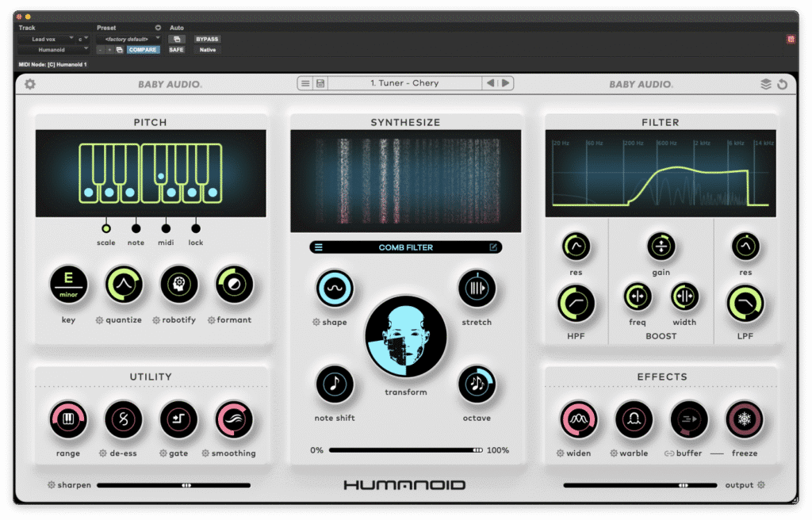Click the freeze snowflake knob
This screenshot has height=520, width=812.
tap(744, 419)
